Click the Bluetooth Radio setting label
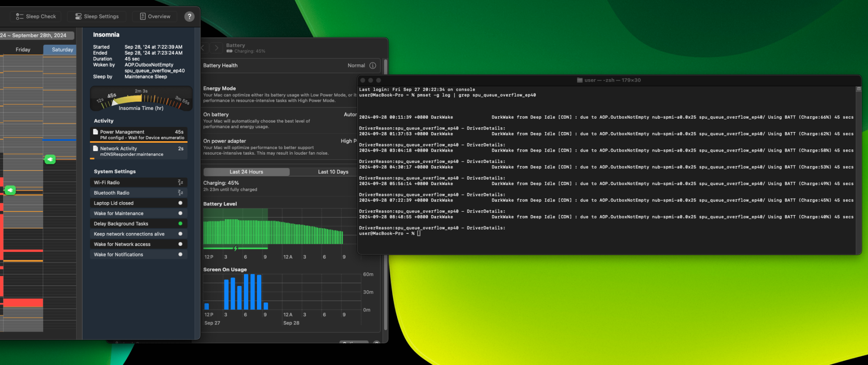This screenshot has height=365, width=868. pyautogui.click(x=112, y=193)
